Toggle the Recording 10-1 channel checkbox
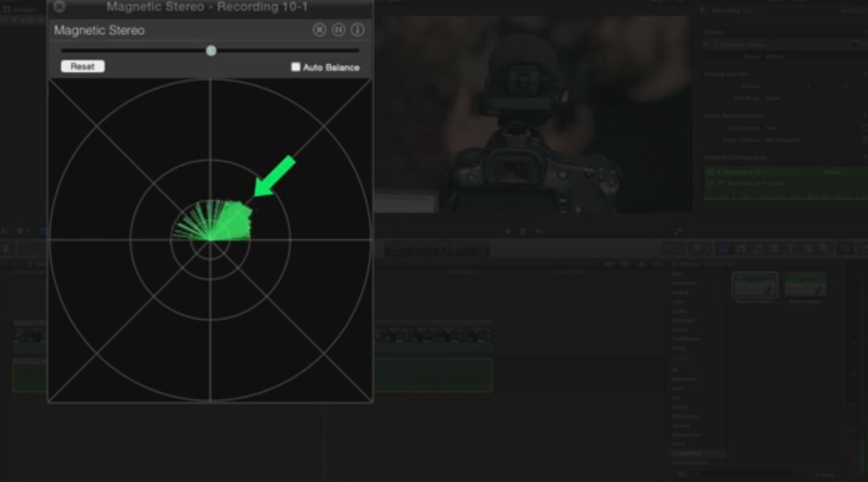Image resolution: width=868 pixels, height=482 pixels. click(x=711, y=172)
